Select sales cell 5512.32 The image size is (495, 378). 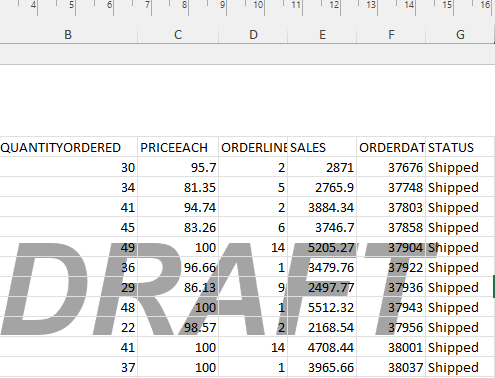pyautogui.click(x=322, y=307)
